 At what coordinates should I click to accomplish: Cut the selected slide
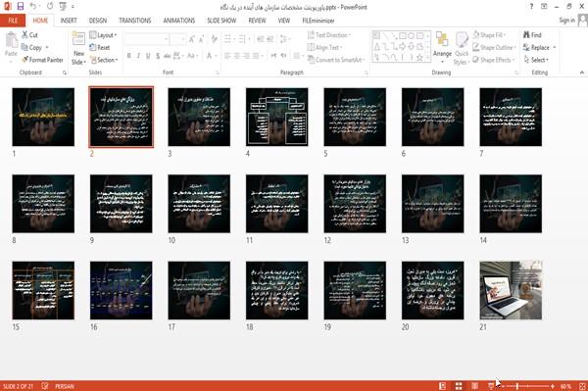pos(29,35)
